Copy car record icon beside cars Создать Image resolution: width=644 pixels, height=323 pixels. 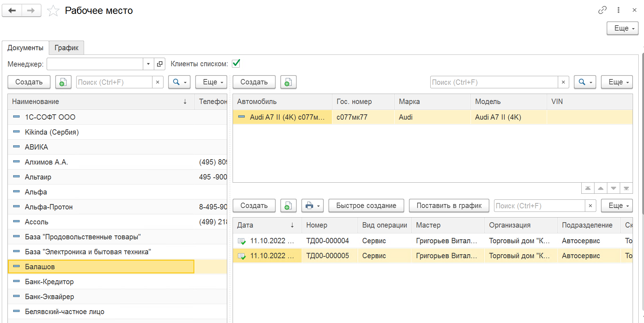click(x=289, y=82)
